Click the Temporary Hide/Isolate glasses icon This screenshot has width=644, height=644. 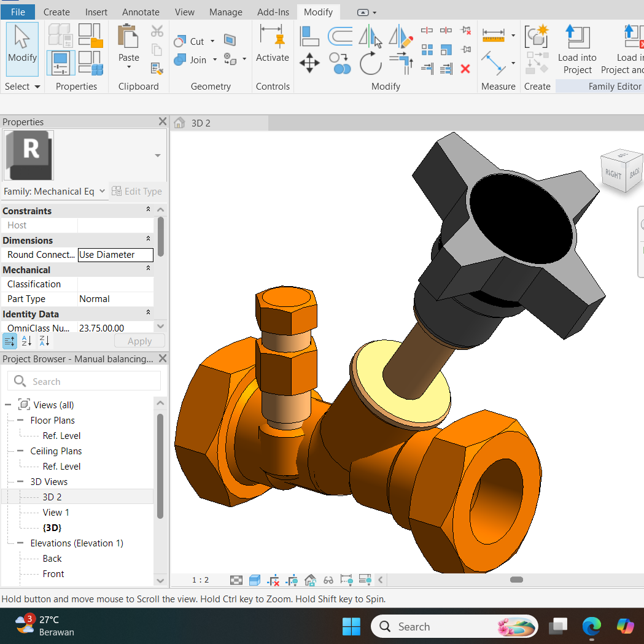328,580
